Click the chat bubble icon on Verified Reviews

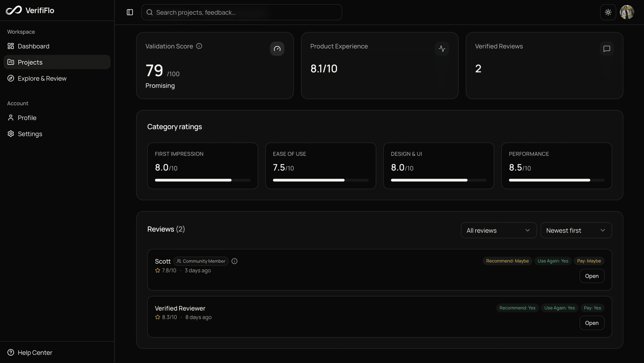607,49
